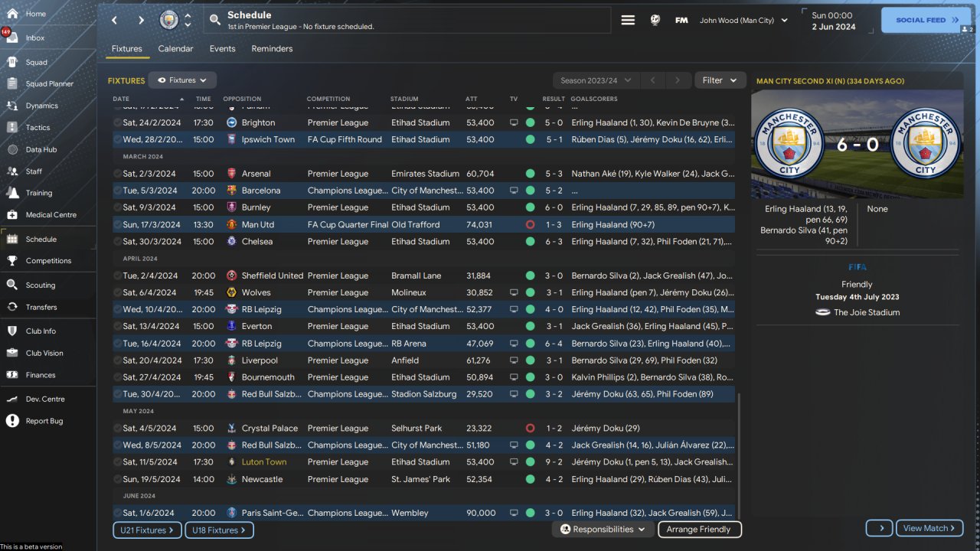980x551 pixels.
Task: Click the TV icon on the Wolves row
Action: pyautogui.click(x=514, y=292)
